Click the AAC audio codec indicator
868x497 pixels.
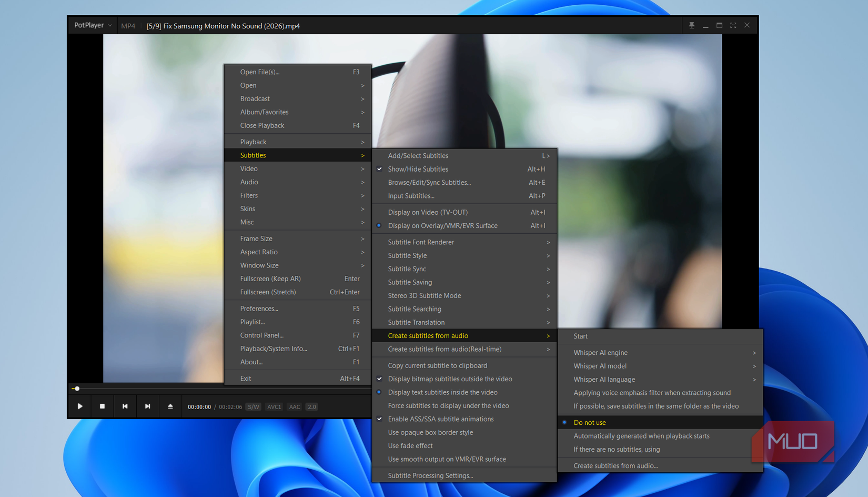(x=294, y=406)
